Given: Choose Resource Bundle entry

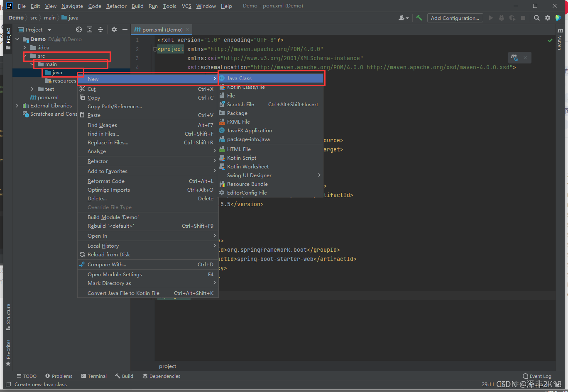Looking at the screenshot, I should tap(271, 184).
